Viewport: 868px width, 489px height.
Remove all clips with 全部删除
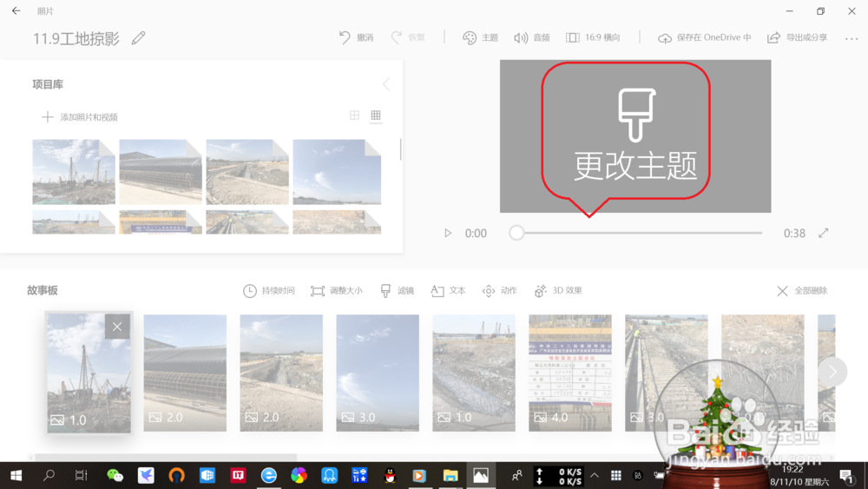801,291
